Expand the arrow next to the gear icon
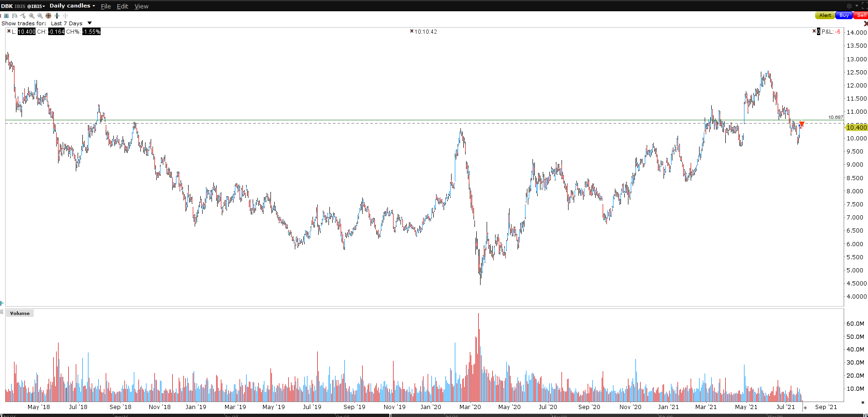This screenshot has height=417, width=868. coord(857,6)
